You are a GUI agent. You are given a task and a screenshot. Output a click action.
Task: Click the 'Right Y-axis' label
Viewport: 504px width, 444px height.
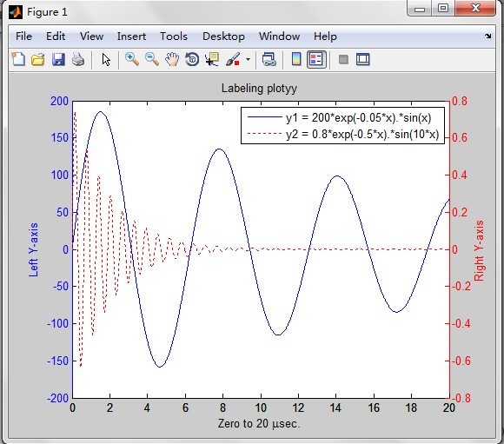point(479,251)
